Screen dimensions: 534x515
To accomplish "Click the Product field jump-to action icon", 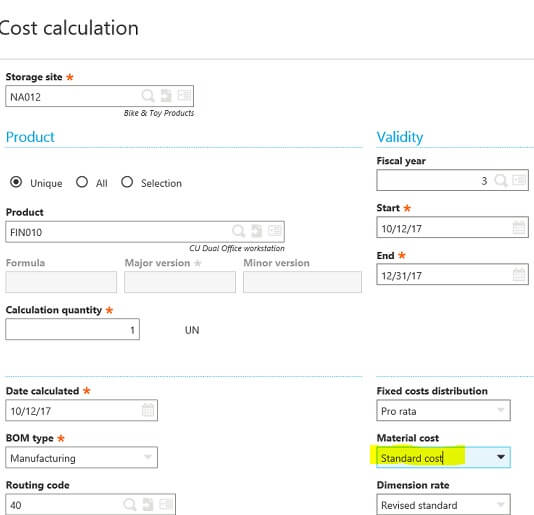I will tap(256, 231).
